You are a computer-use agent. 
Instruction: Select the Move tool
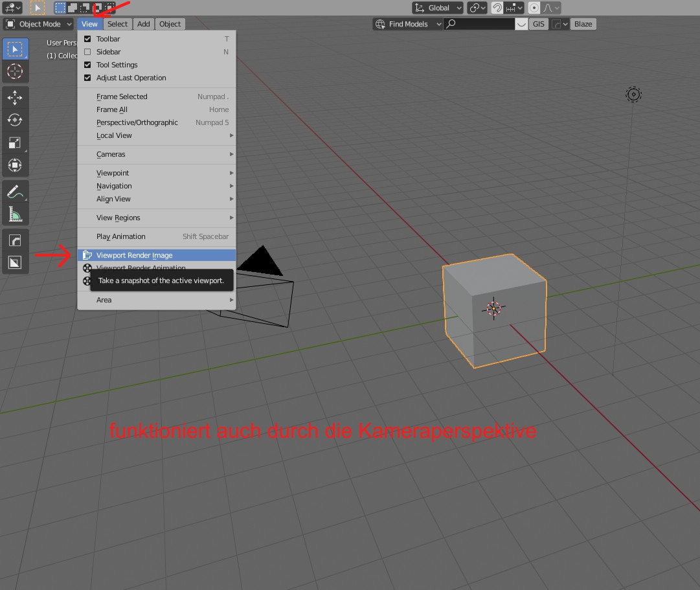[x=15, y=98]
